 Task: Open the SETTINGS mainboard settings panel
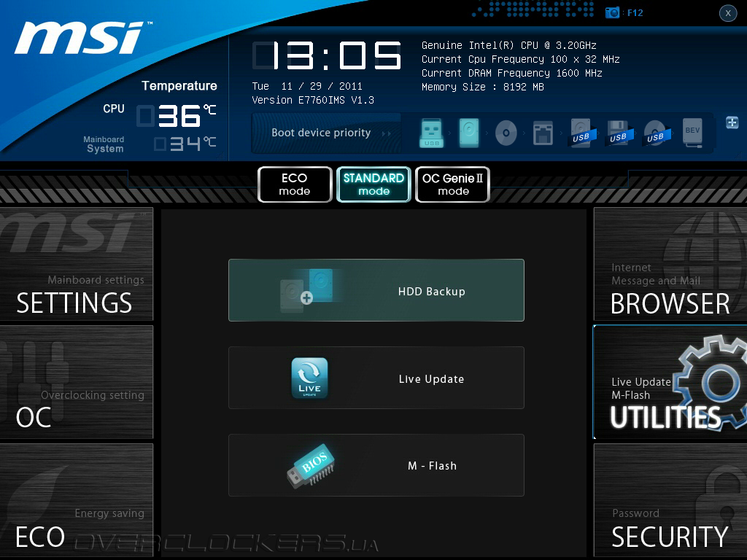coord(76,264)
